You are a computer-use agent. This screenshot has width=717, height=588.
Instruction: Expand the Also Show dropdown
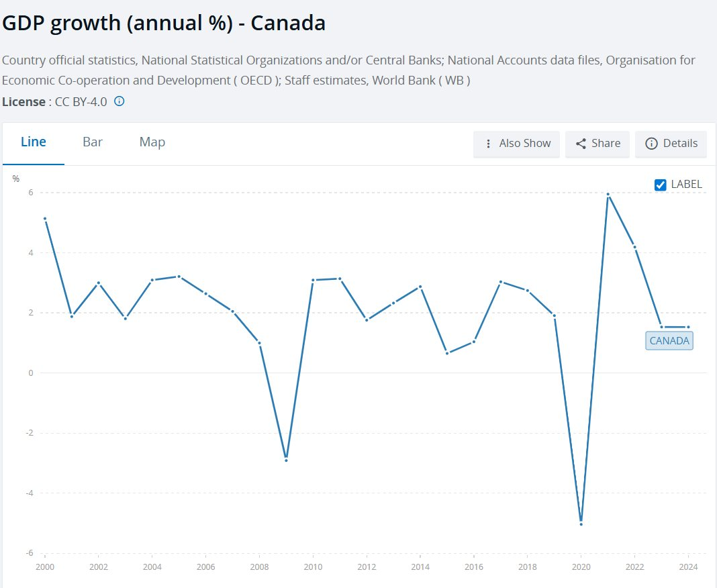pos(516,144)
